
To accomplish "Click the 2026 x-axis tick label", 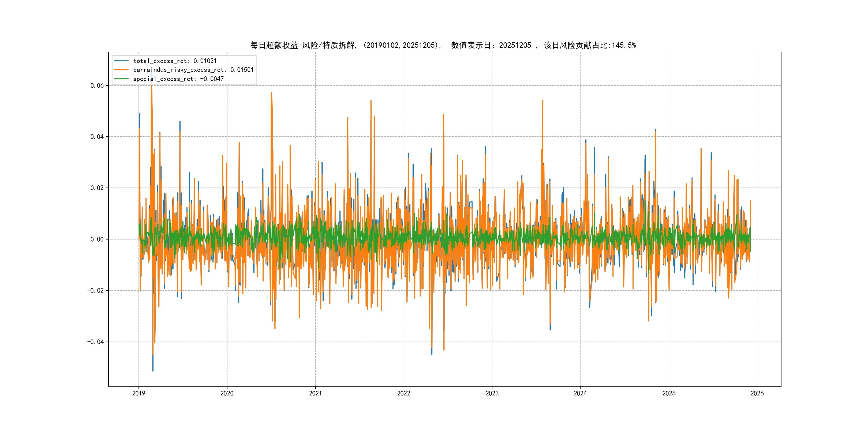I will pos(757,393).
